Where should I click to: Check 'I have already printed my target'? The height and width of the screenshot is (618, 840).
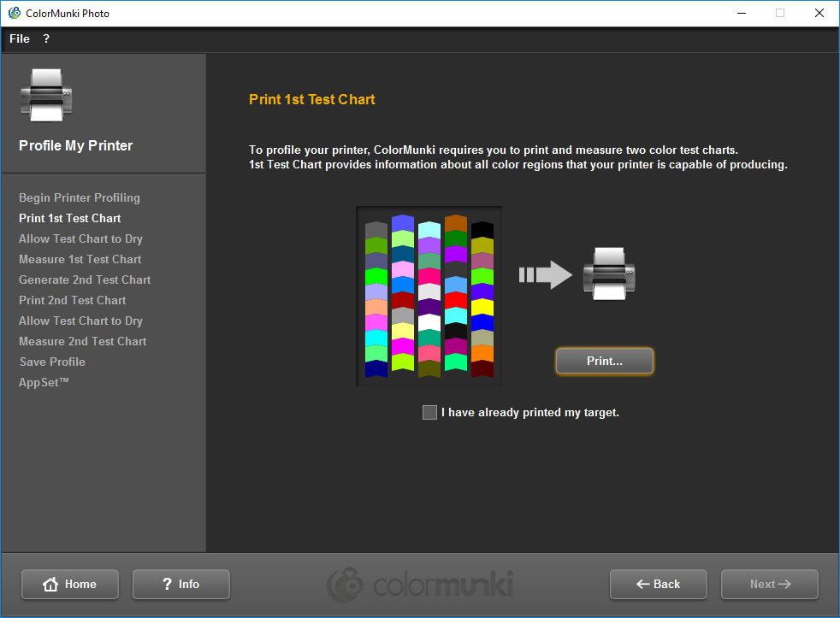pos(429,412)
